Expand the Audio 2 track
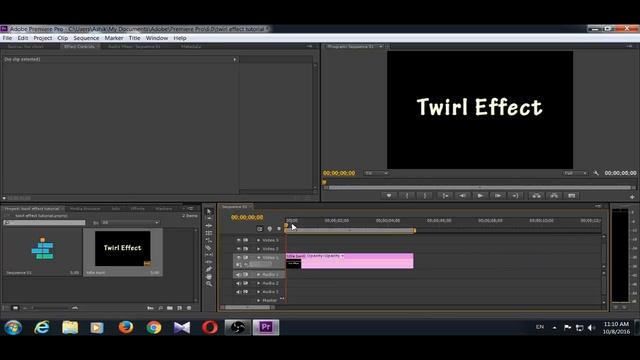 (258, 283)
